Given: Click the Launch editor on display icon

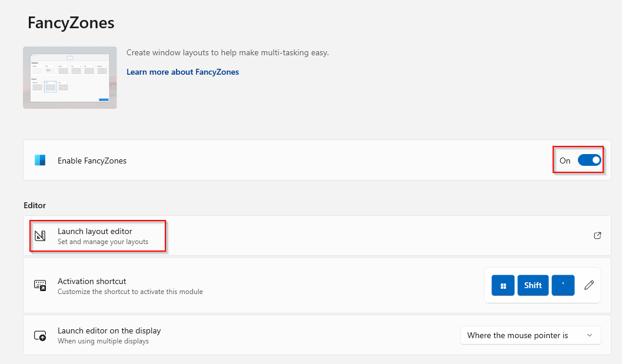Looking at the screenshot, I should click(x=40, y=335).
